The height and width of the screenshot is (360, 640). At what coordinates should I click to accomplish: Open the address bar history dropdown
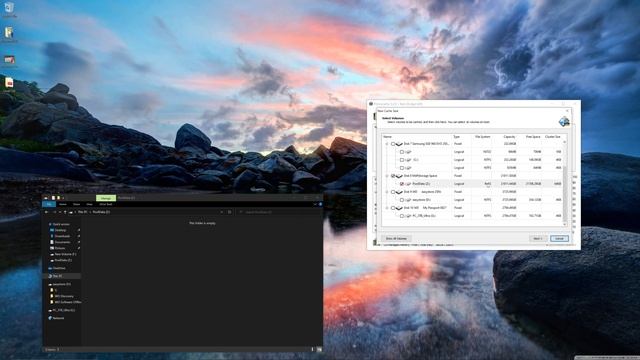click(222, 212)
